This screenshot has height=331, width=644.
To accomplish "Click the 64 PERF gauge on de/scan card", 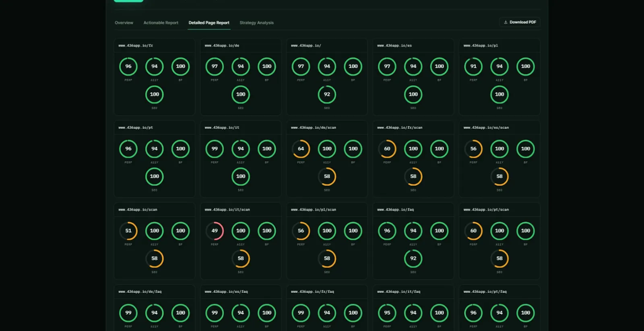I will coord(301,149).
